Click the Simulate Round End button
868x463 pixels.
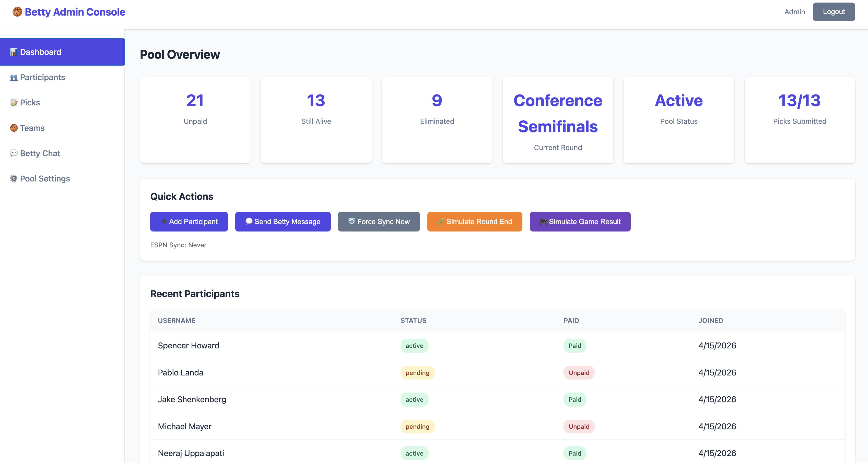tap(475, 222)
